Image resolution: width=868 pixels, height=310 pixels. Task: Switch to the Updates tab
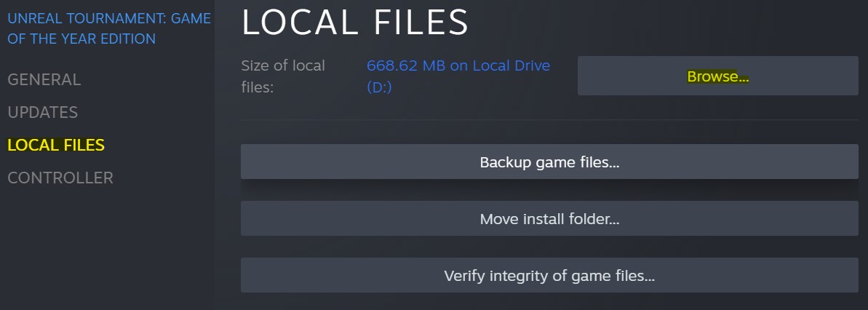(42, 112)
